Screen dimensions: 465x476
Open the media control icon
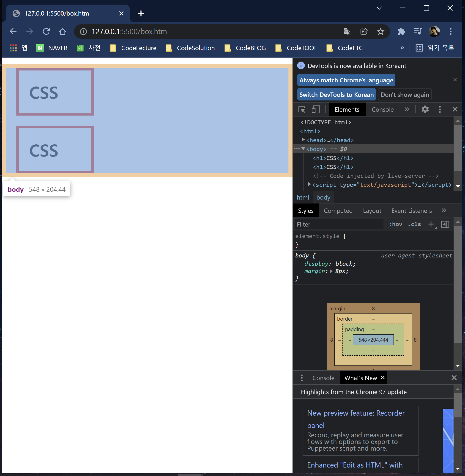pos(418,32)
